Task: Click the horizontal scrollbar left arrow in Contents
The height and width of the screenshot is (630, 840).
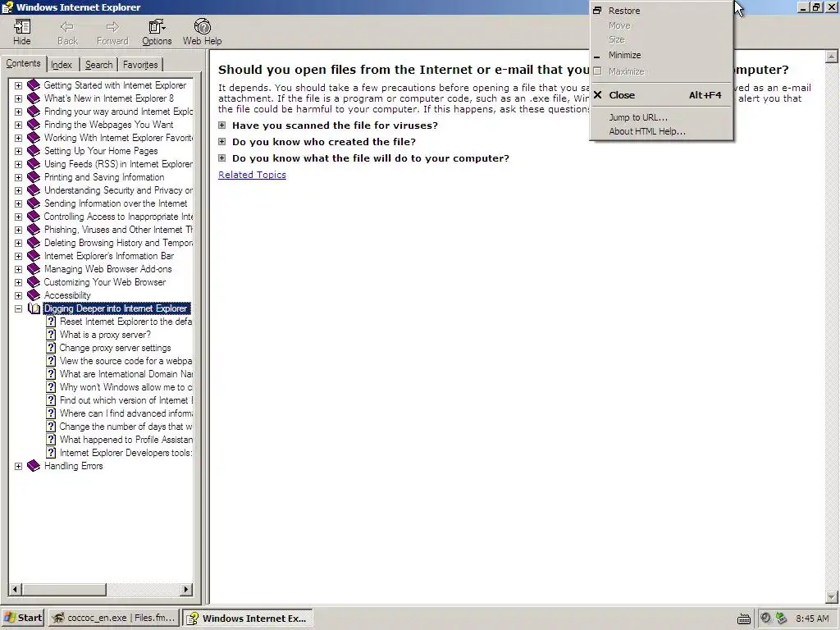Action: (x=15, y=589)
